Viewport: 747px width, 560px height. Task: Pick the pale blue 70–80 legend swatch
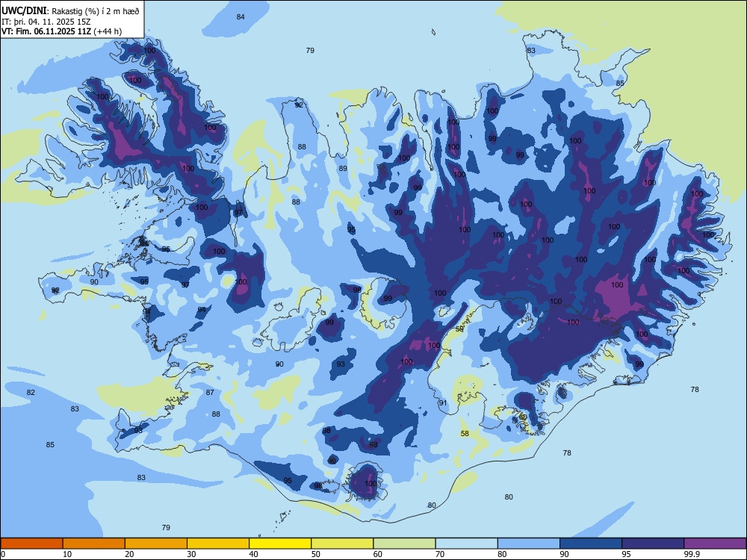tap(466, 544)
